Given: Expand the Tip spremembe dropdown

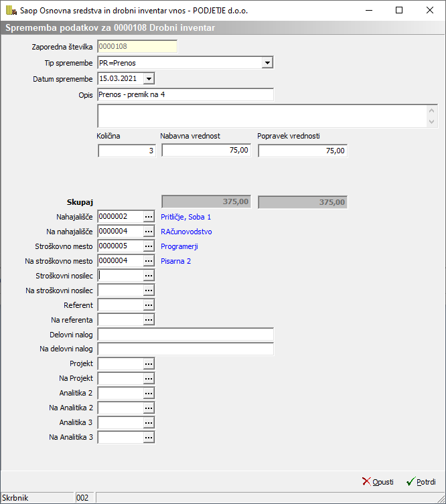Looking at the screenshot, I should [267, 63].
